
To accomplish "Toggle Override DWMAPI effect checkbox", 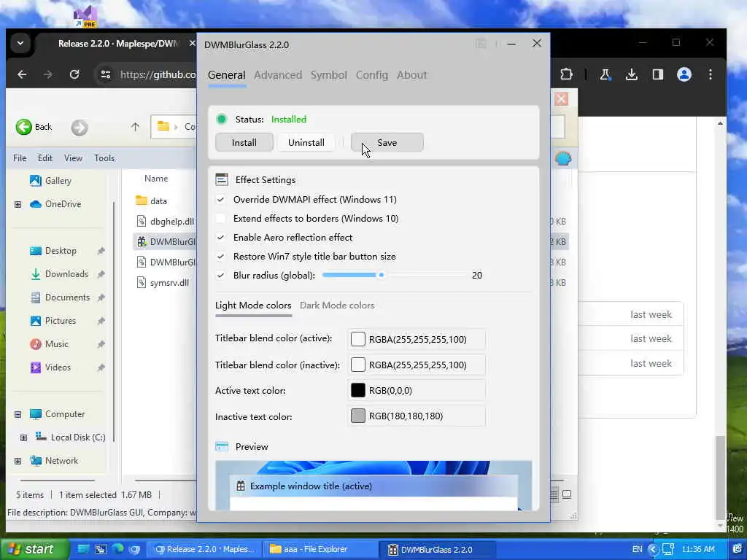I will pyautogui.click(x=220, y=200).
